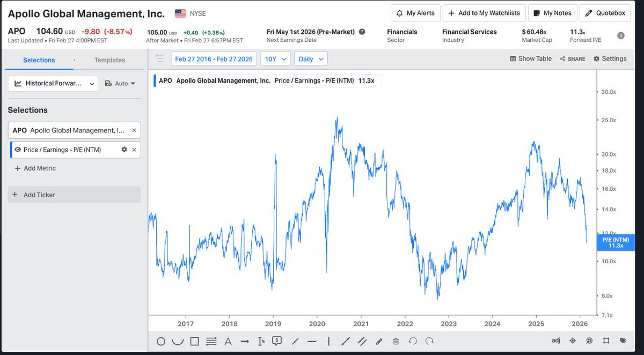The height and width of the screenshot is (355, 644).
Task: Select the arrow drawing tool
Action: (x=244, y=341)
